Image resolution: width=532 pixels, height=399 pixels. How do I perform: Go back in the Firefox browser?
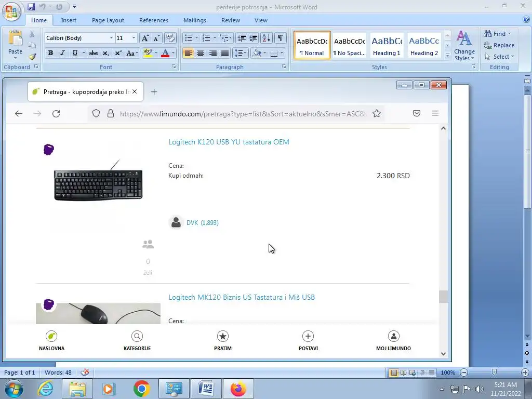(x=19, y=114)
